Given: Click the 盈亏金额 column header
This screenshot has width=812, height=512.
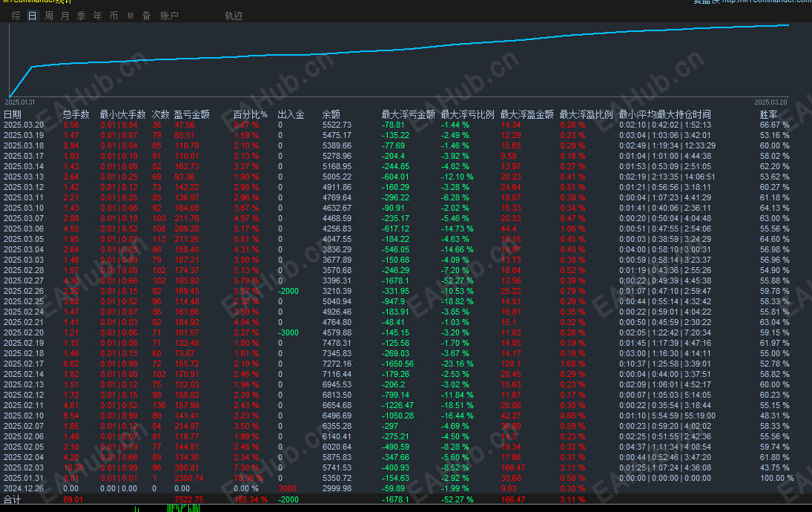Looking at the screenshot, I should click(191, 114).
